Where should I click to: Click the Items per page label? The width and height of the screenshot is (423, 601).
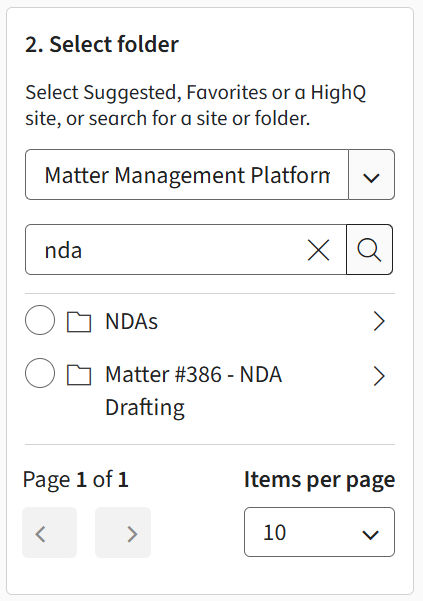[320, 480]
